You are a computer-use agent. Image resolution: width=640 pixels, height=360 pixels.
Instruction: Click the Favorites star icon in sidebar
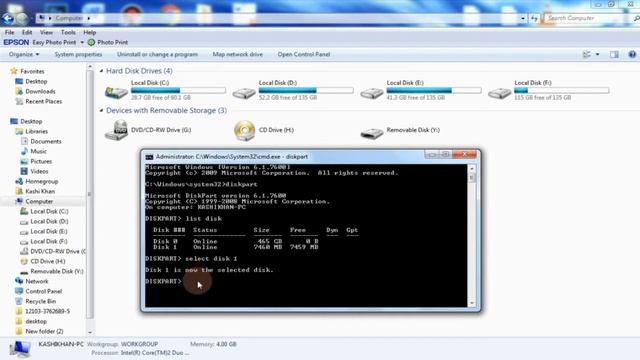pyautogui.click(x=14, y=71)
